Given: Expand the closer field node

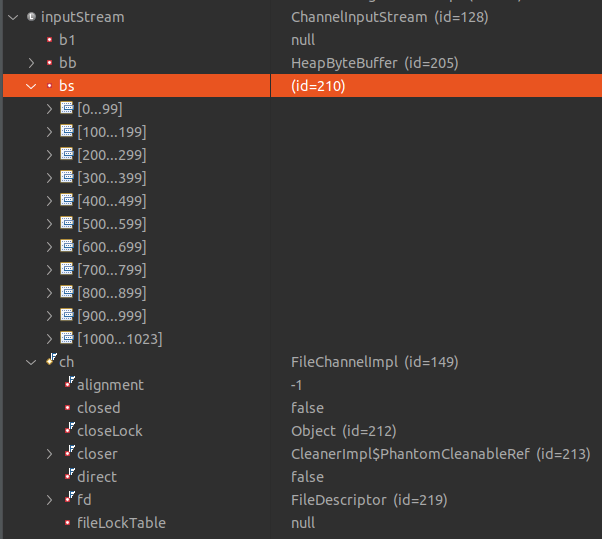Looking at the screenshot, I should tap(49, 454).
